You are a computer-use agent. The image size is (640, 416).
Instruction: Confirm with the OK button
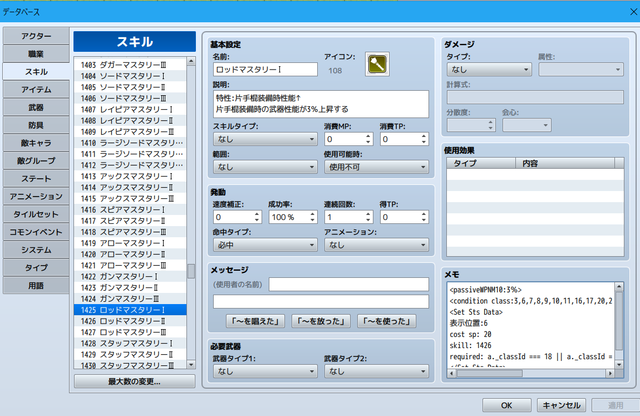click(x=507, y=405)
